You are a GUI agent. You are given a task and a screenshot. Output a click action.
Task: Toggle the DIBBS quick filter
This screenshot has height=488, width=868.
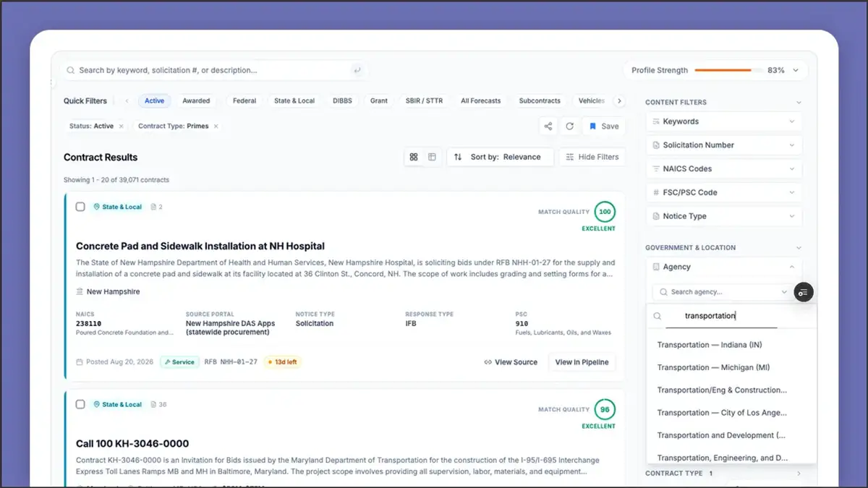pos(342,100)
